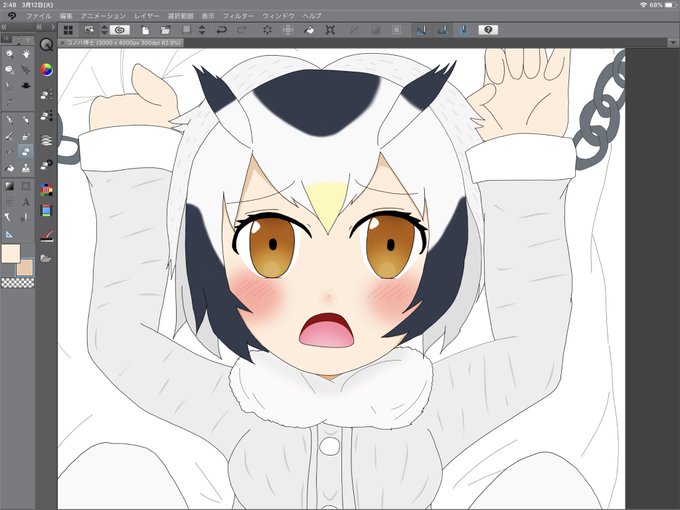Select the Pencil tool
Image resolution: width=680 pixels, height=510 pixels.
[x=26, y=120]
